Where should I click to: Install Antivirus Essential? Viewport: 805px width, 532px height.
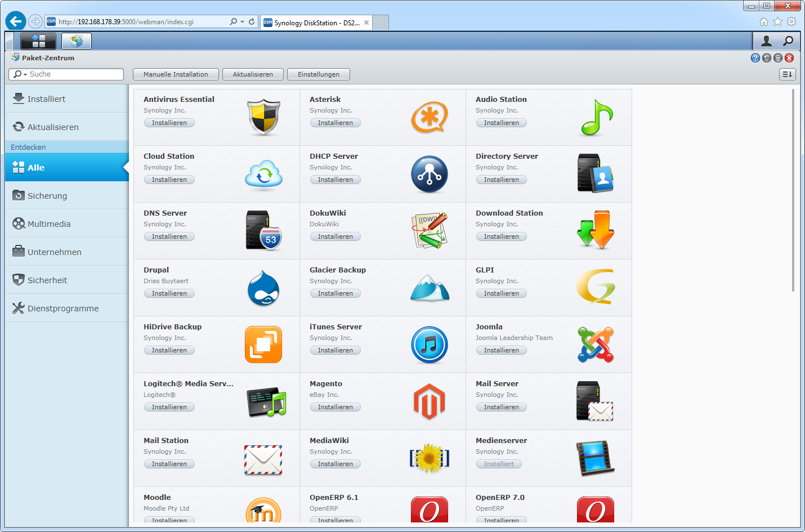pos(169,123)
